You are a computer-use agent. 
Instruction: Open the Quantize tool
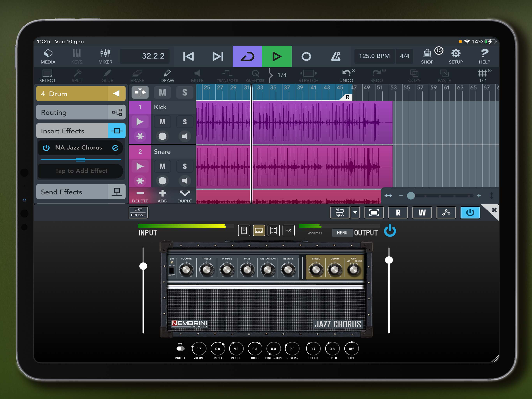255,76
